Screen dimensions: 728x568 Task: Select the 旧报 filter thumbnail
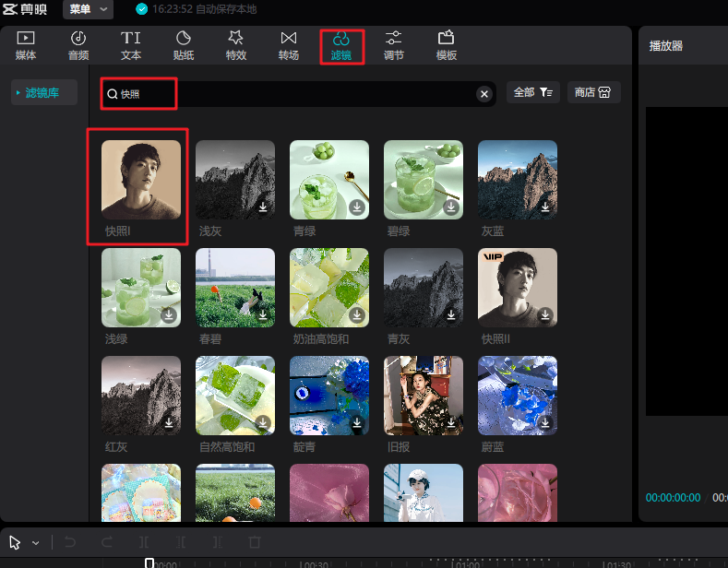click(x=423, y=396)
